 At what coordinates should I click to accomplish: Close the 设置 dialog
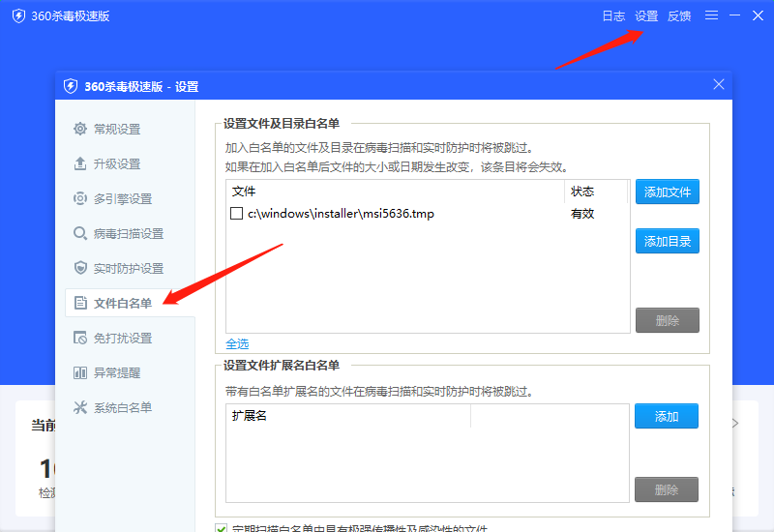coord(719,84)
